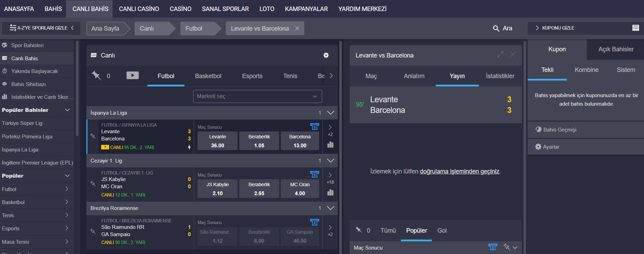Show the Tümü markets tab
Viewport: 644px width, 254px height.
[x=388, y=231]
